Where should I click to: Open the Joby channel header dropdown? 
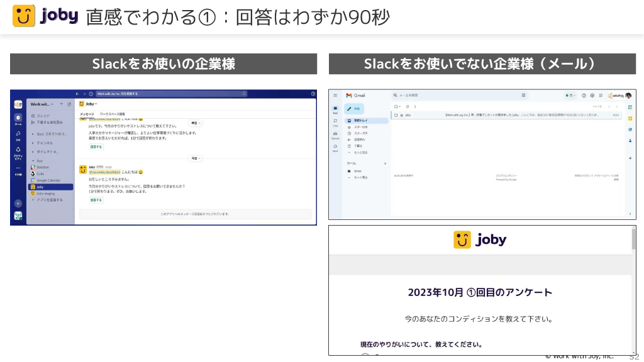[87, 104]
